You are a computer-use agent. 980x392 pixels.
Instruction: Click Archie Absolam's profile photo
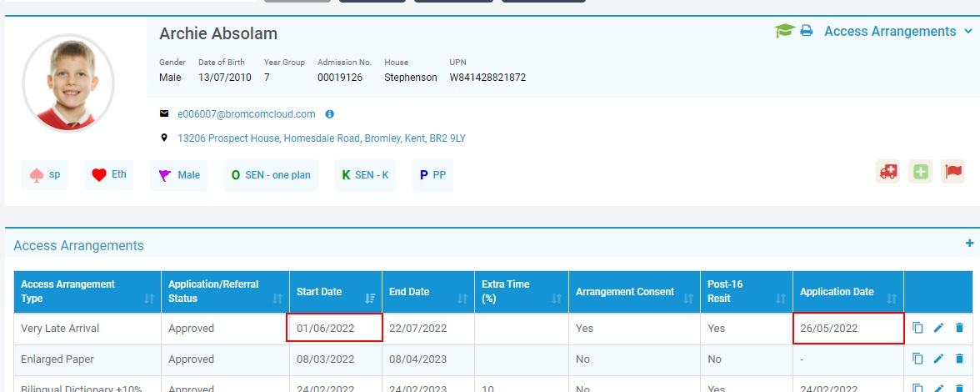[x=68, y=83]
